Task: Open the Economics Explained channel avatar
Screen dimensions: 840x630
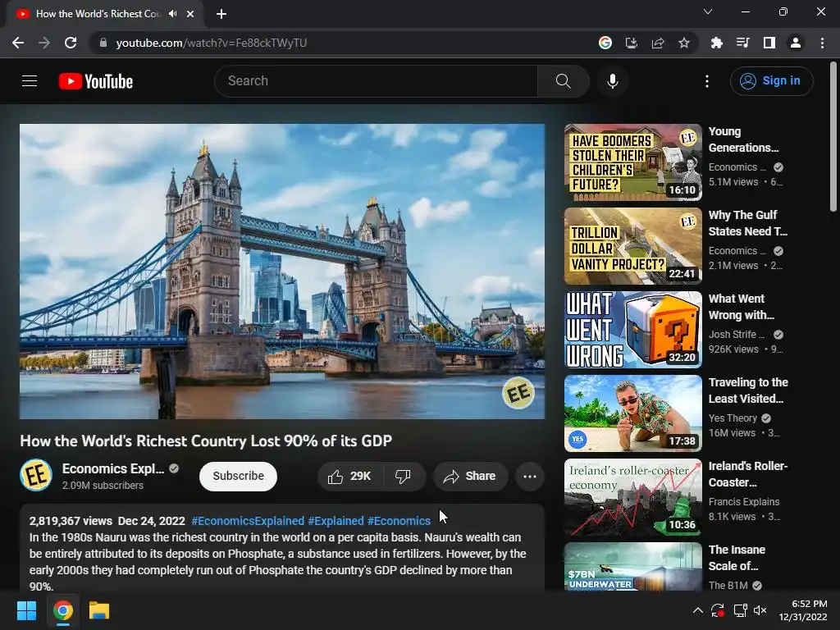Action: [x=36, y=475]
